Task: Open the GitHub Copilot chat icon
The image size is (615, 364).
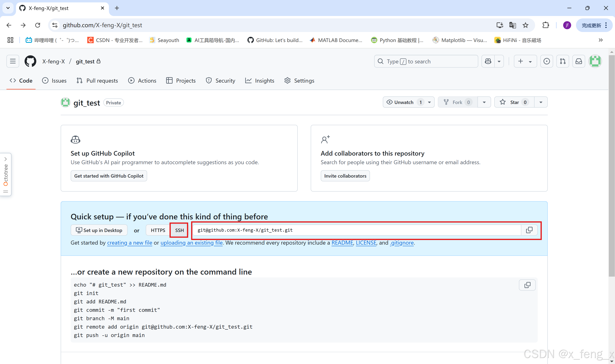Action: point(488,61)
